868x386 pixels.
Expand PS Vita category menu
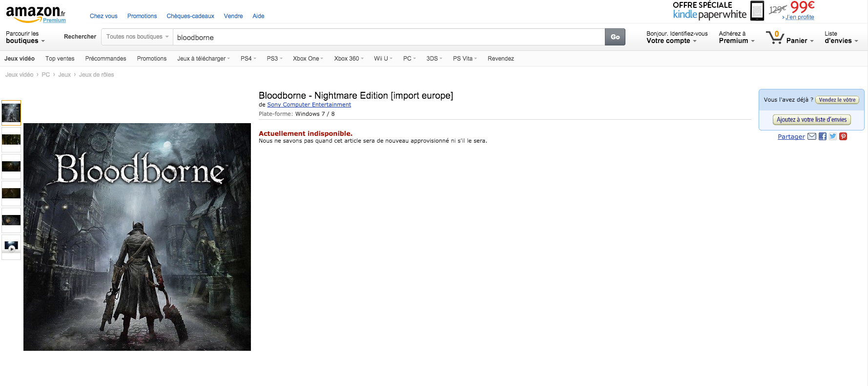click(x=465, y=59)
